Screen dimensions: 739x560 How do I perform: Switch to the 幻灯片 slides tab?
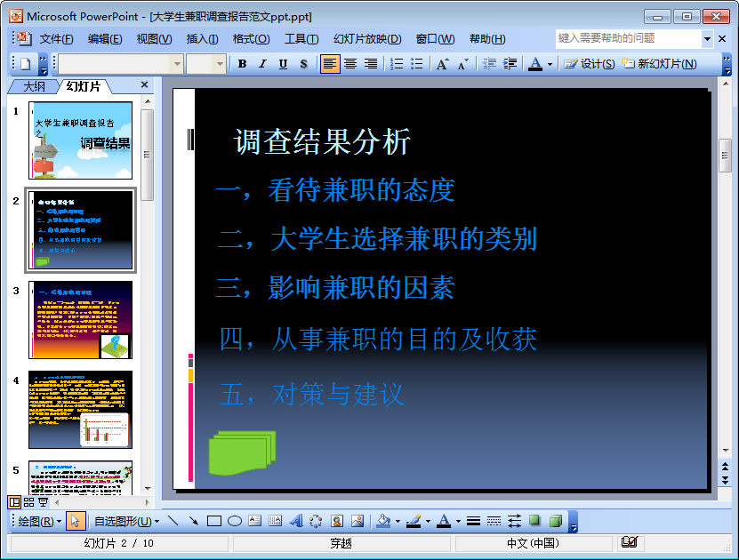(x=84, y=86)
